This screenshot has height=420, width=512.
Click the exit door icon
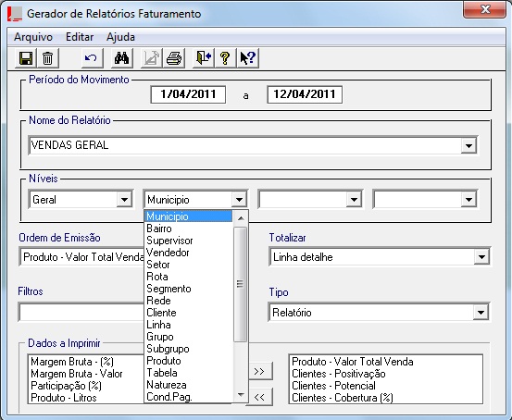pos(204,58)
